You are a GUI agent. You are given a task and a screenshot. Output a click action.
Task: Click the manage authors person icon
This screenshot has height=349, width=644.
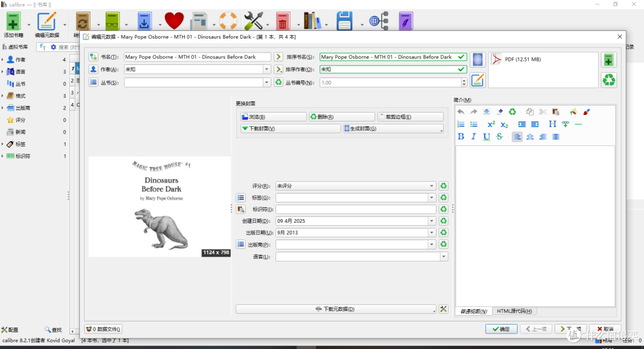(94, 69)
